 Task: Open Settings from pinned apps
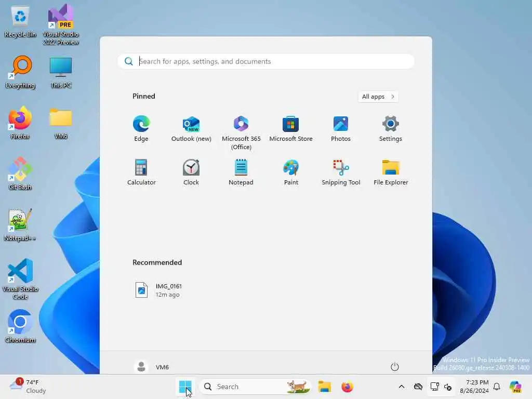(391, 129)
